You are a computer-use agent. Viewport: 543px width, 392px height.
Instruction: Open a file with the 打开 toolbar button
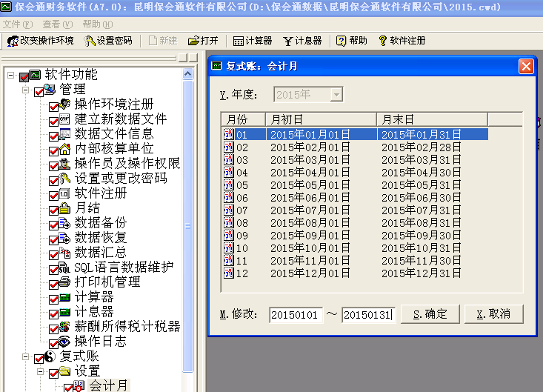tap(203, 41)
